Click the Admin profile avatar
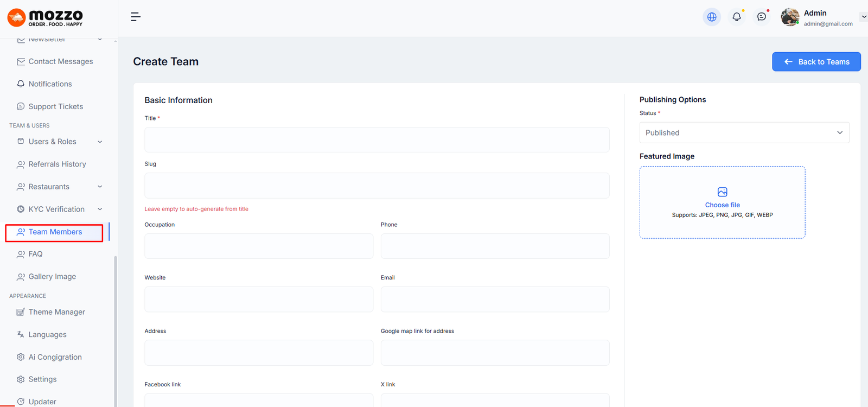 790,17
